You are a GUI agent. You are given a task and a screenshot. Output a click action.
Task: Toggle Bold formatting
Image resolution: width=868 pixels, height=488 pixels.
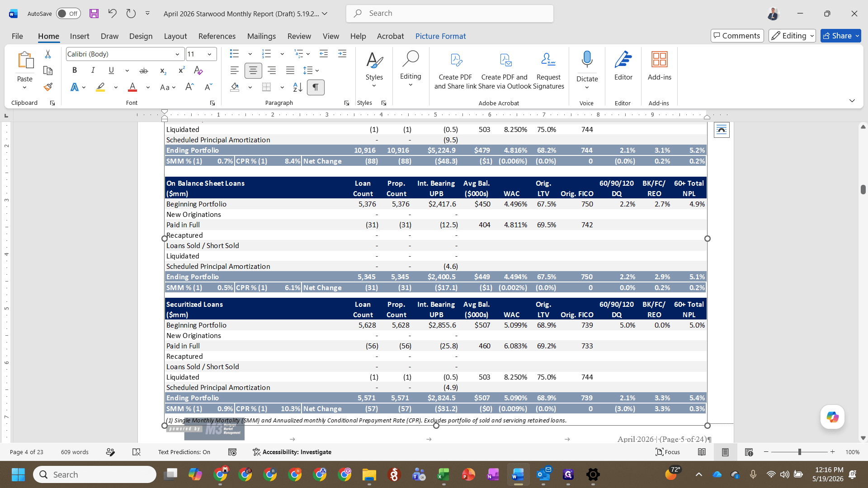(75, 70)
